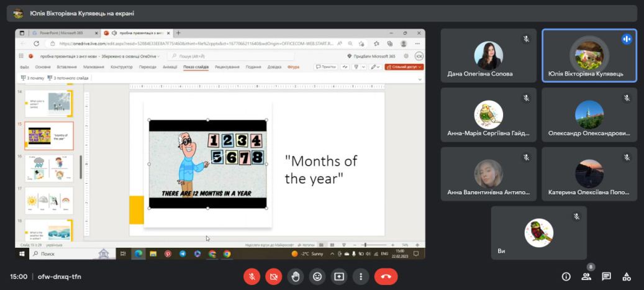Image resolution: width=644 pixels, height=290 pixels.
Task: Turn on camera in Meet controls
Action: tap(273, 277)
